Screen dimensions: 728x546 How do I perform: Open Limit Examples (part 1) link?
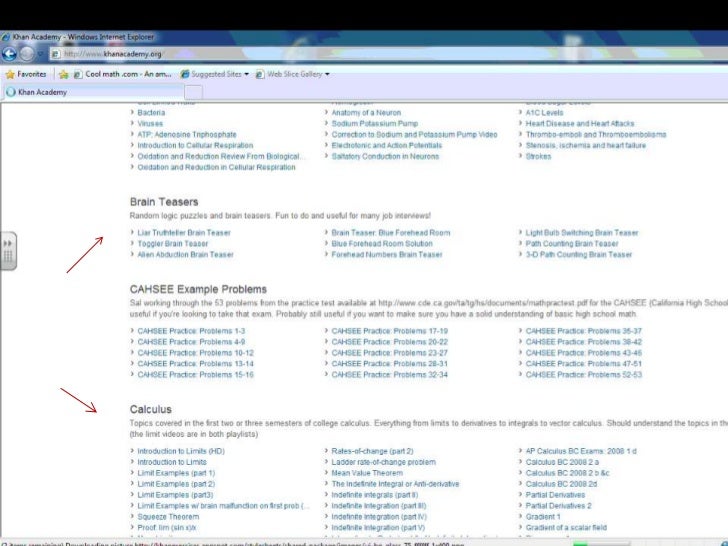coord(176,473)
